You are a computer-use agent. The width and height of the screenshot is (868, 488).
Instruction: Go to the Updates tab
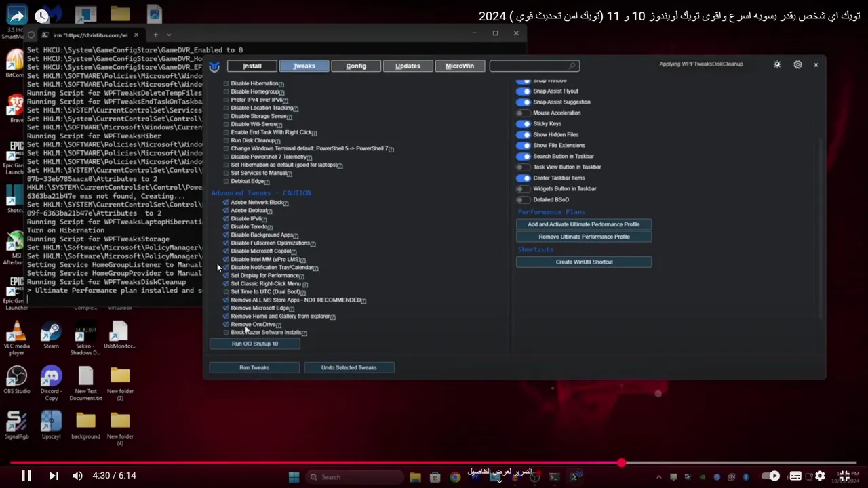408,66
